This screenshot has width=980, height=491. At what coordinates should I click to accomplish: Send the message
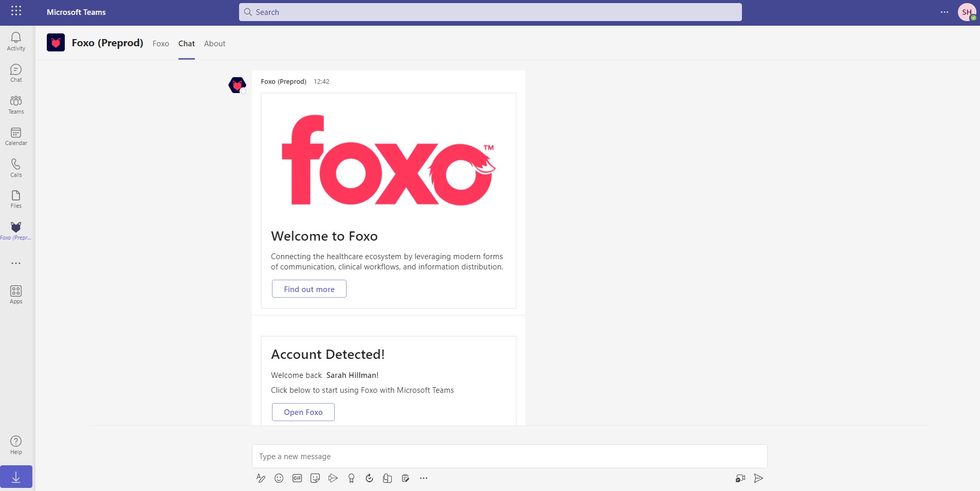[758, 478]
